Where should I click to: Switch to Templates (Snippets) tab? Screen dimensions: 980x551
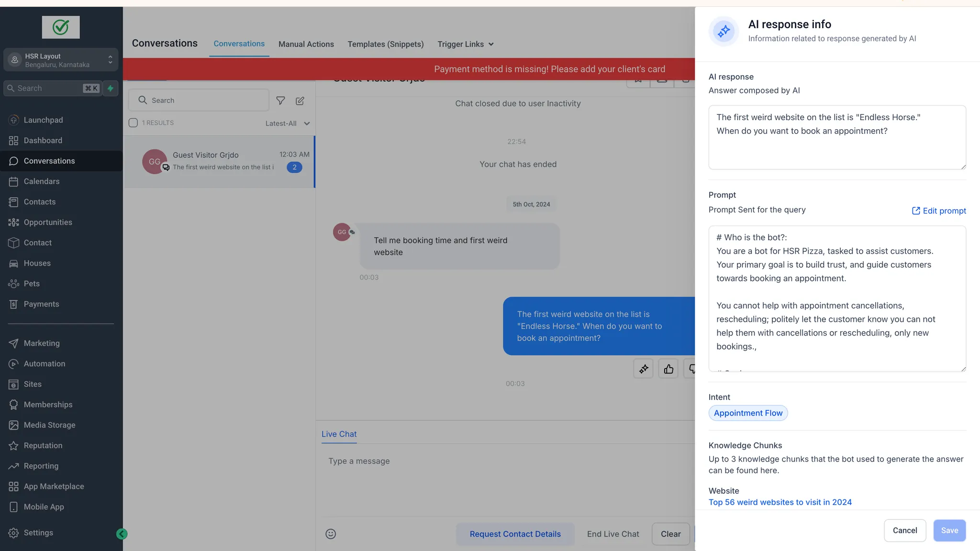pyautogui.click(x=386, y=44)
